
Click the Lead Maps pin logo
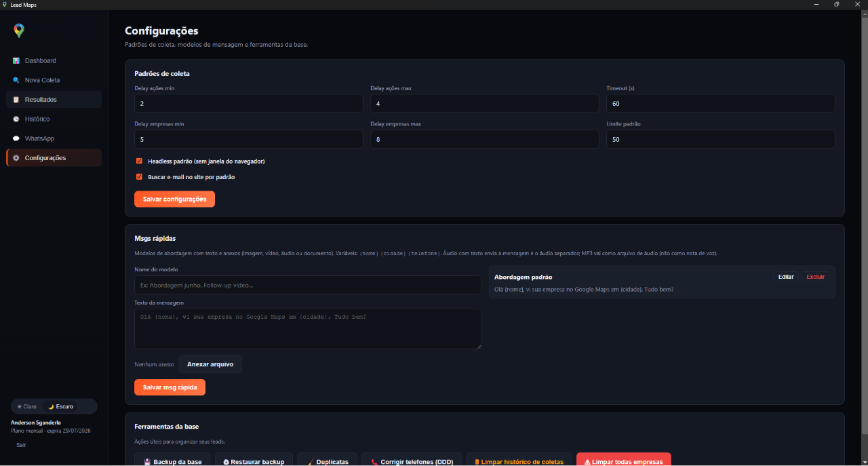(19, 31)
